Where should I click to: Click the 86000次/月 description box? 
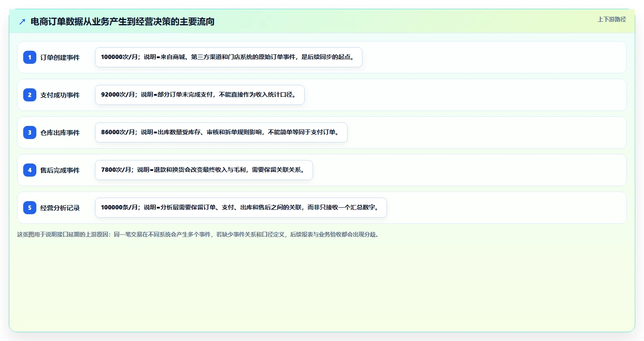221,132
